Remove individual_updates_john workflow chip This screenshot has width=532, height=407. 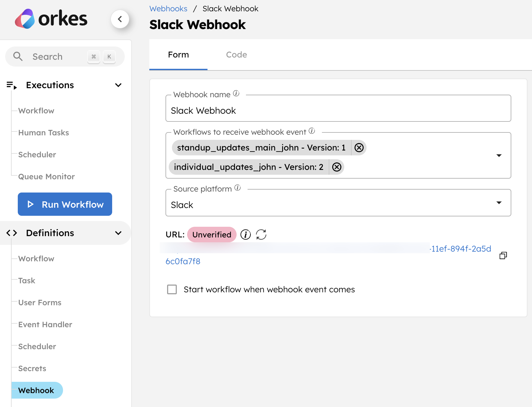pyautogui.click(x=337, y=167)
